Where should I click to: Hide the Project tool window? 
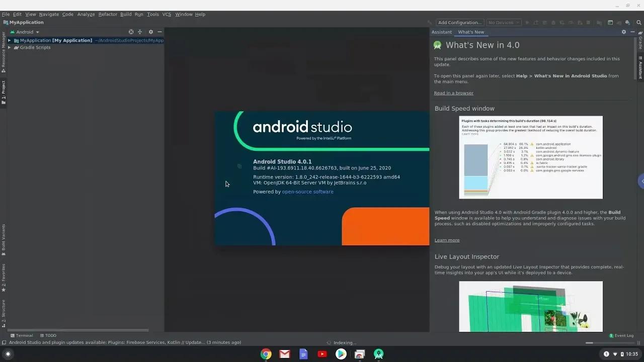[x=159, y=32]
